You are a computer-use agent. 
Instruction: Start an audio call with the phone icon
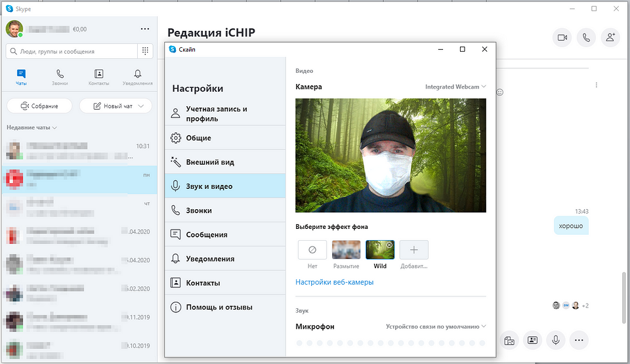click(586, 38)
